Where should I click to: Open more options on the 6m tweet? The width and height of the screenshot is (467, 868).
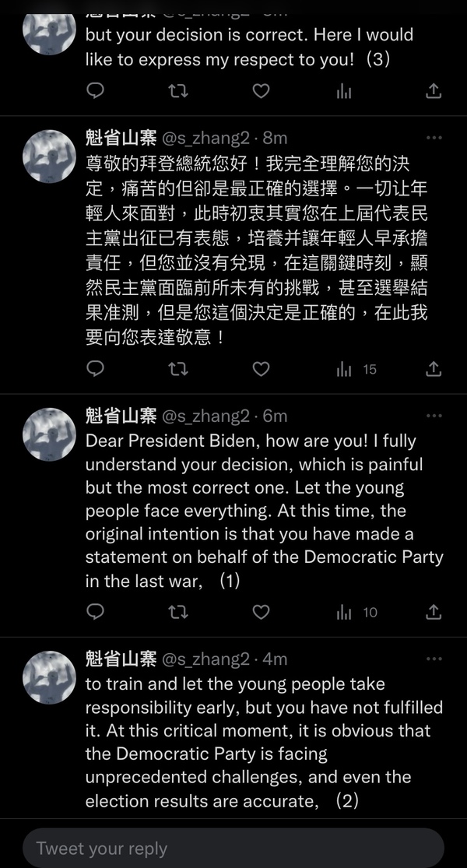click(434, 416)
